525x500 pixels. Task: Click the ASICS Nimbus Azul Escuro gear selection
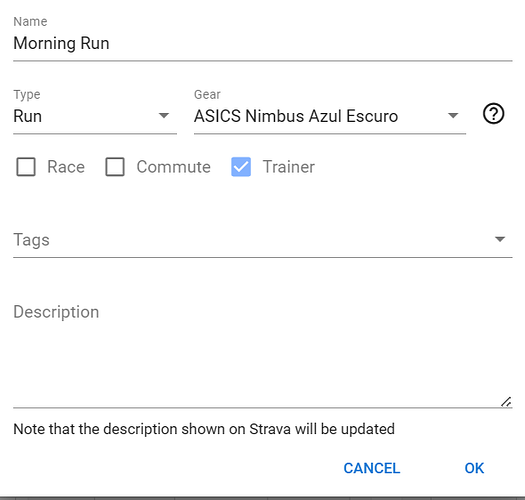(296, 116)
